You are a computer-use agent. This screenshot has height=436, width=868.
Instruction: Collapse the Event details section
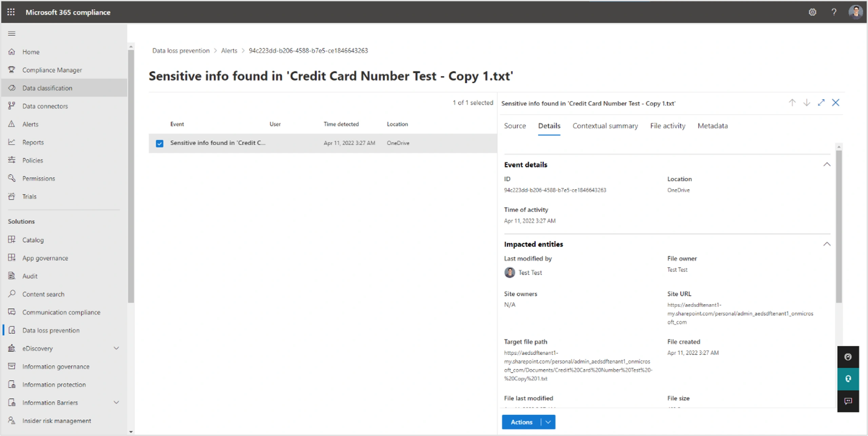(827, 164)
